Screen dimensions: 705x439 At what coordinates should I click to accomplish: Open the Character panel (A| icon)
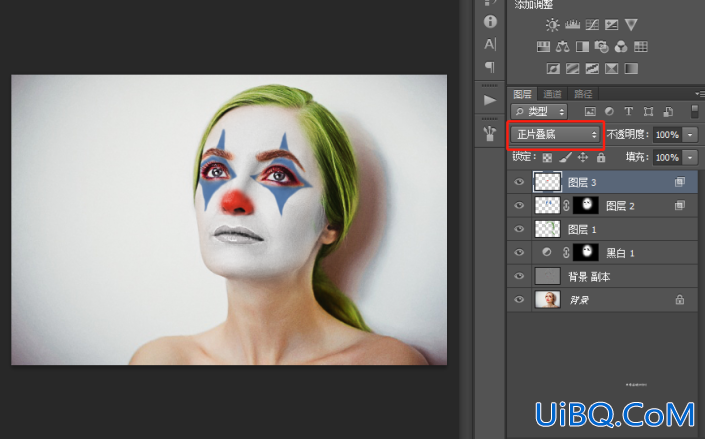pos(490,44)
